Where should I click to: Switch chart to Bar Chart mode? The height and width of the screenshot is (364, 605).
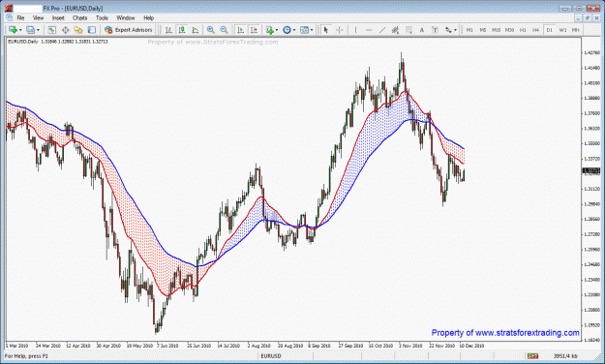pos(168,30)
